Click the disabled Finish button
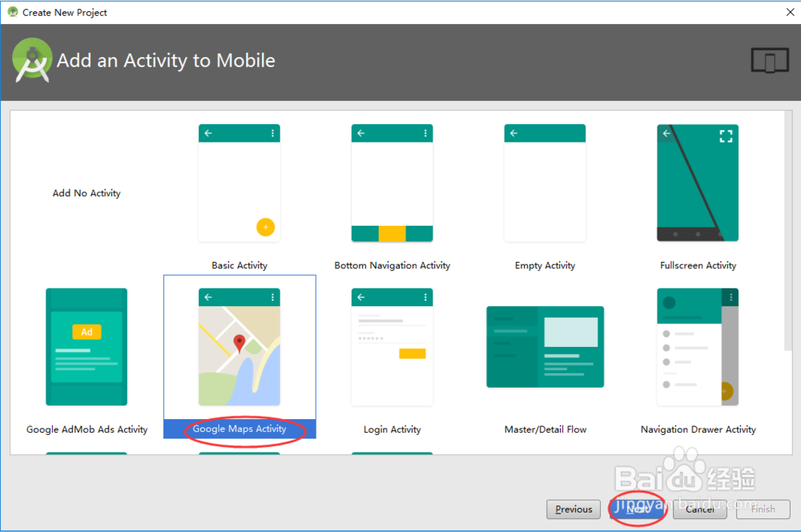The image size is (801, 532). (763, 510)
